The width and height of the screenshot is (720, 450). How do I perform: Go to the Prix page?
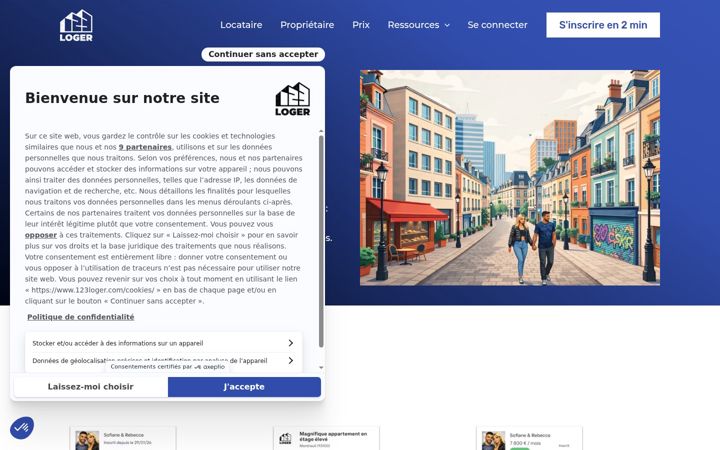click(361, 25)
